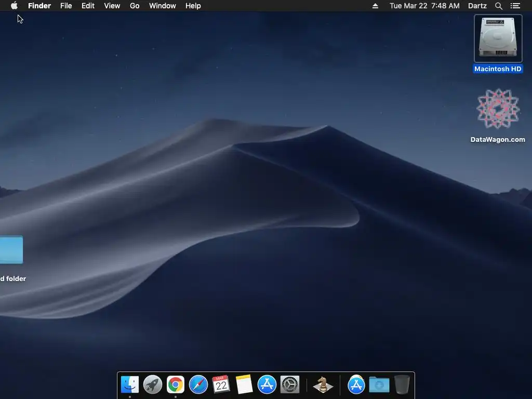The width and height of the screenshot is (532, 399).
Task: Select the Macintosh HD drive icon
Action: pos(498,38)
